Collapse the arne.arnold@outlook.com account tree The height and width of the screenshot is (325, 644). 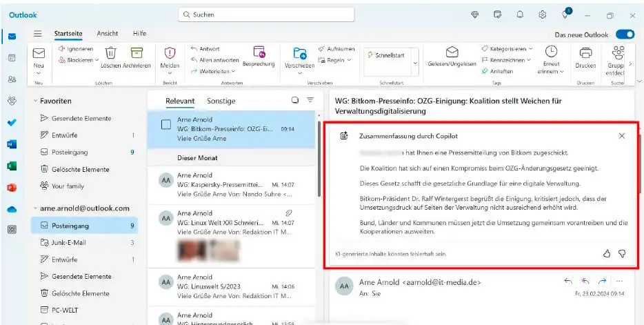click(x=35, y=208)
